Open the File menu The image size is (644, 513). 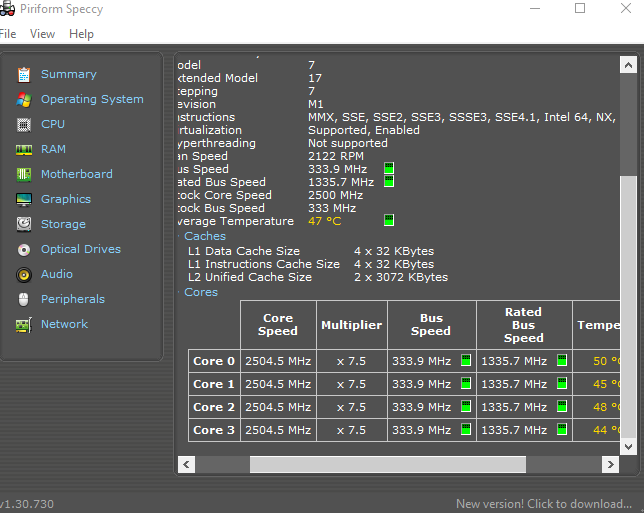[x=8, y=34]
